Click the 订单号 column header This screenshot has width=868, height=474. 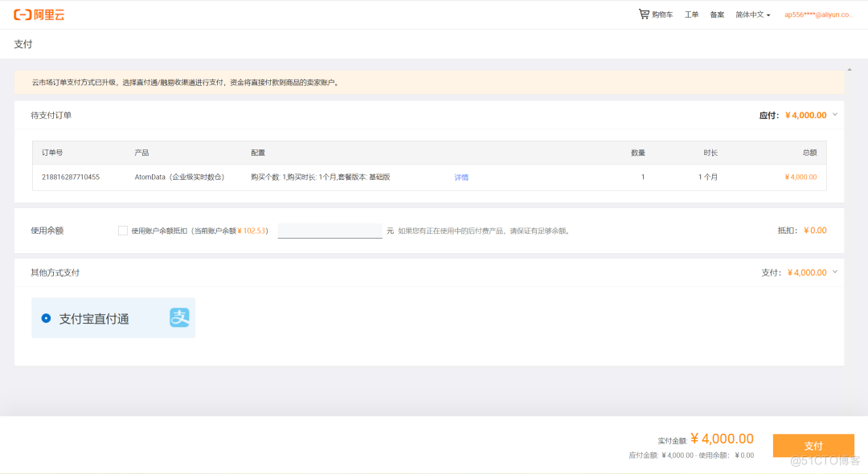click(52, 153)
